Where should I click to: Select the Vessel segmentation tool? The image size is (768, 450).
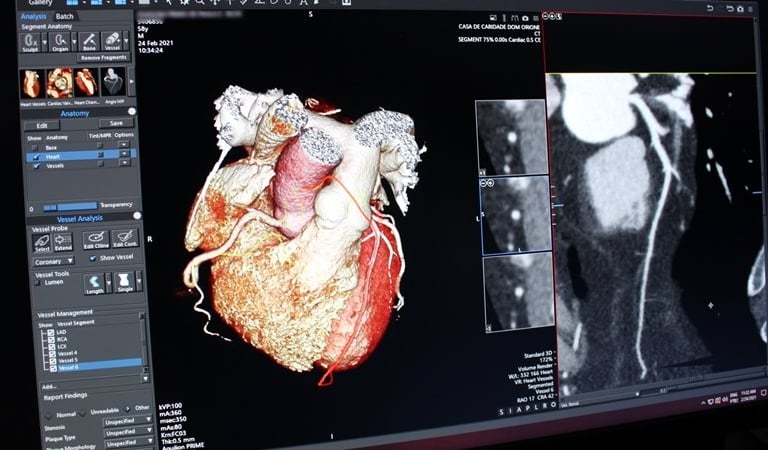112,42
